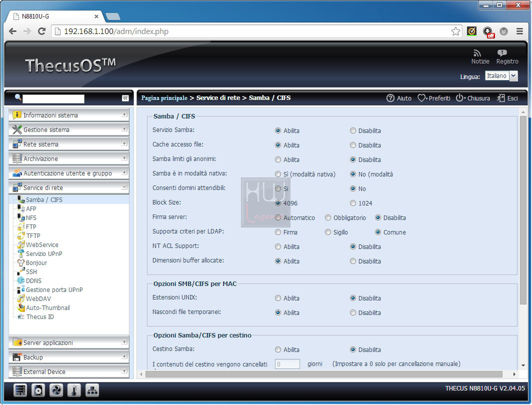532x405 pixels.
Task: Focus the cestino giorni input field
Action: point(287,364)
